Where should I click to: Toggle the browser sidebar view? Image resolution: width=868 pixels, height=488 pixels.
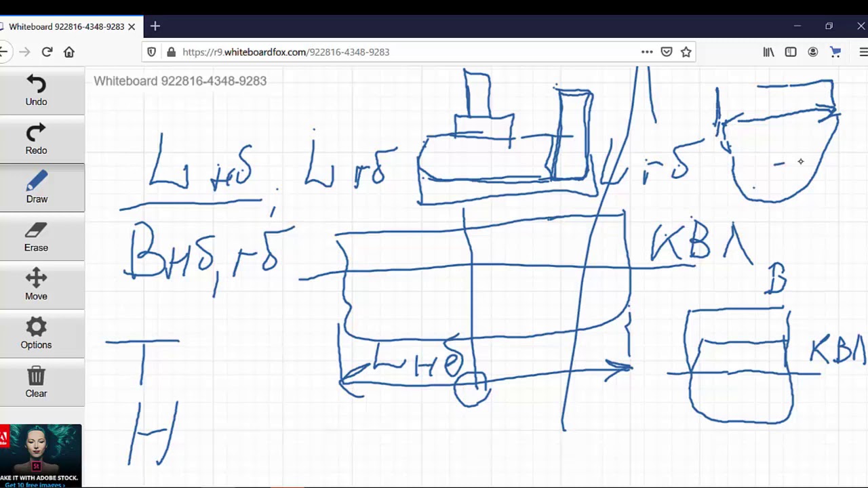click(791, 52)
